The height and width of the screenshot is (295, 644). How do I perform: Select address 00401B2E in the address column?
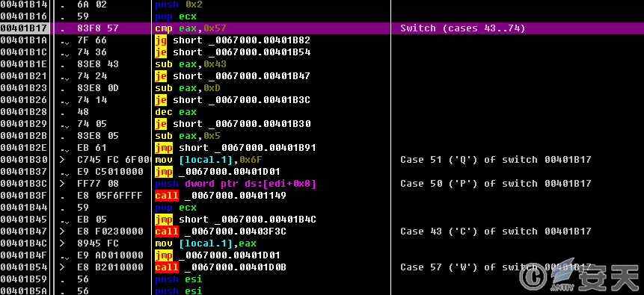click(24, 148)
